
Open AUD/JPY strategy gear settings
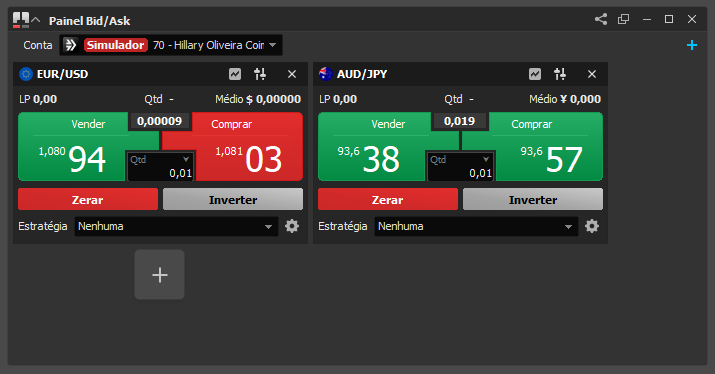click(592, 226)
